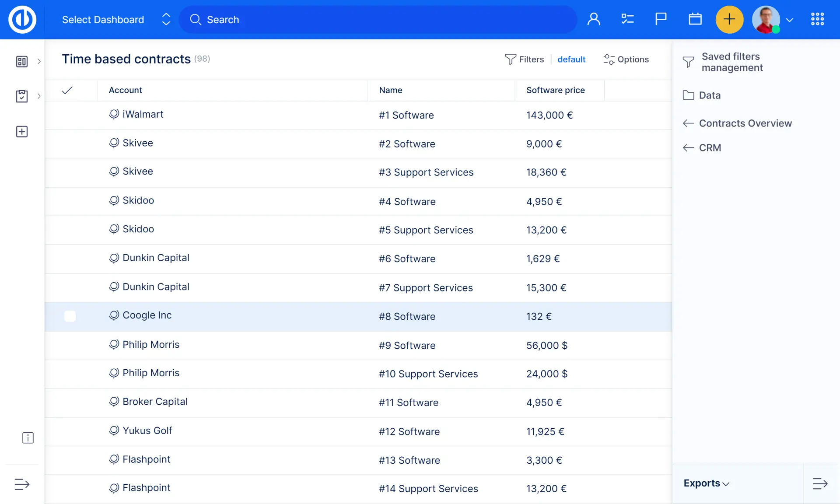The height and width of the screenshot is (504, 840).
Task: Go to CRM in right panel
Action: pyautogui.click(x=710, y=148)
